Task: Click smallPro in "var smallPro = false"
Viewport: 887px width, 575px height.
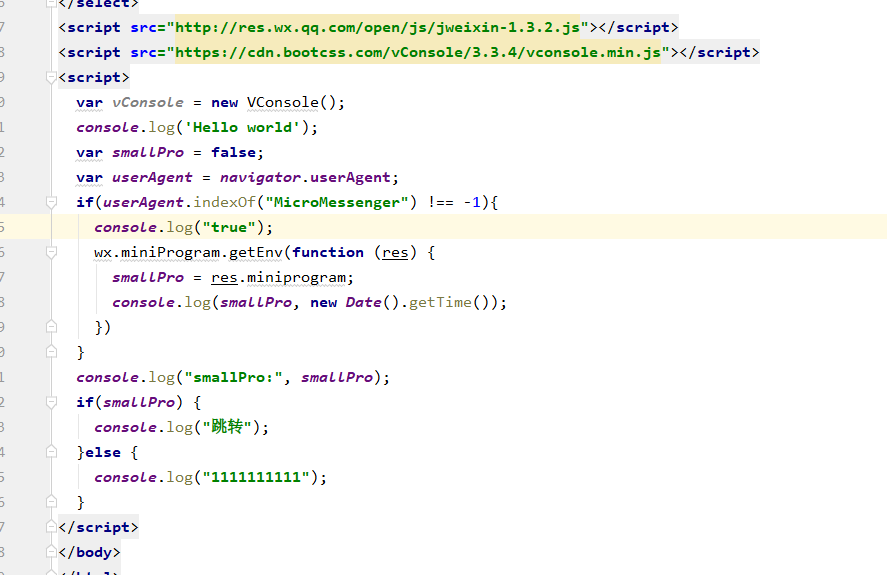Action: click(x=148, y=152)
